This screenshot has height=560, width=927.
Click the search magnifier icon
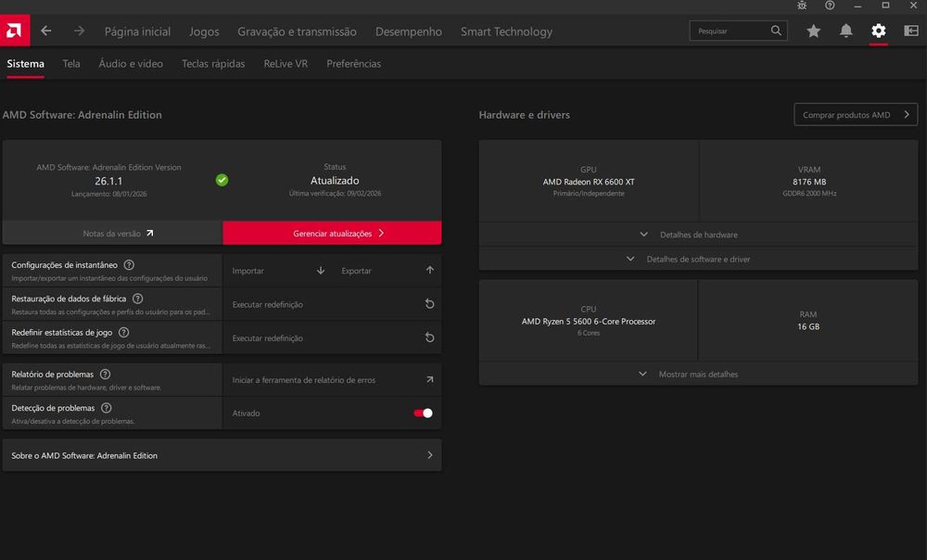[776, 31]
